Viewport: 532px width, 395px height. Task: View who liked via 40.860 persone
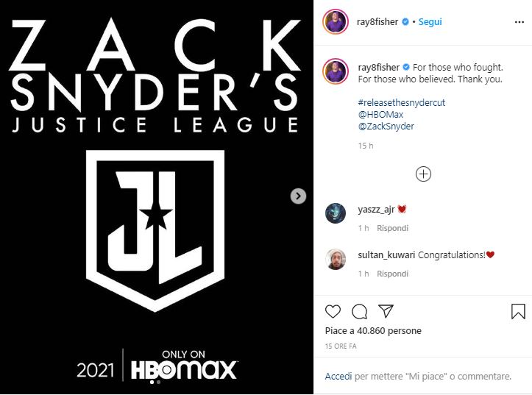pyautogui.click(x=389, y=331)
